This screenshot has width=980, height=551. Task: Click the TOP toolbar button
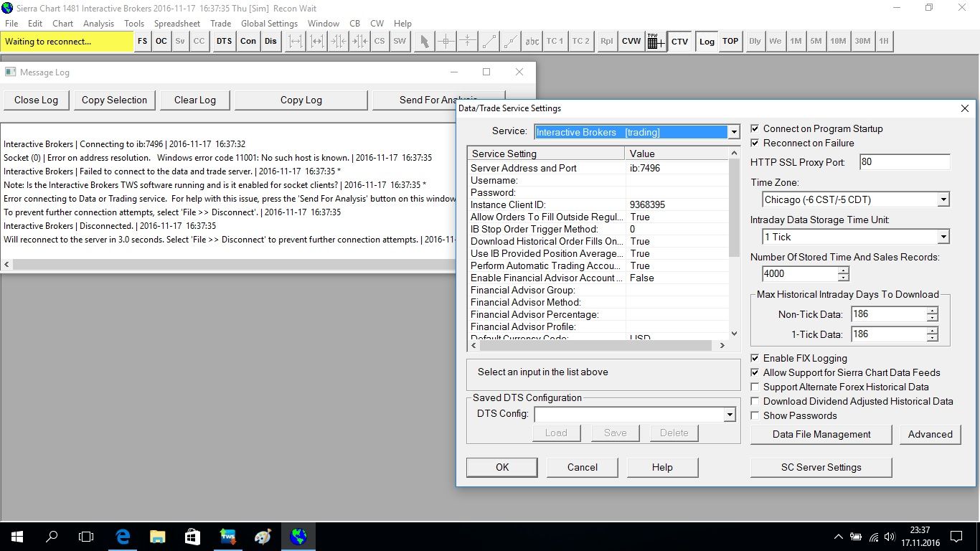point(730,41)
